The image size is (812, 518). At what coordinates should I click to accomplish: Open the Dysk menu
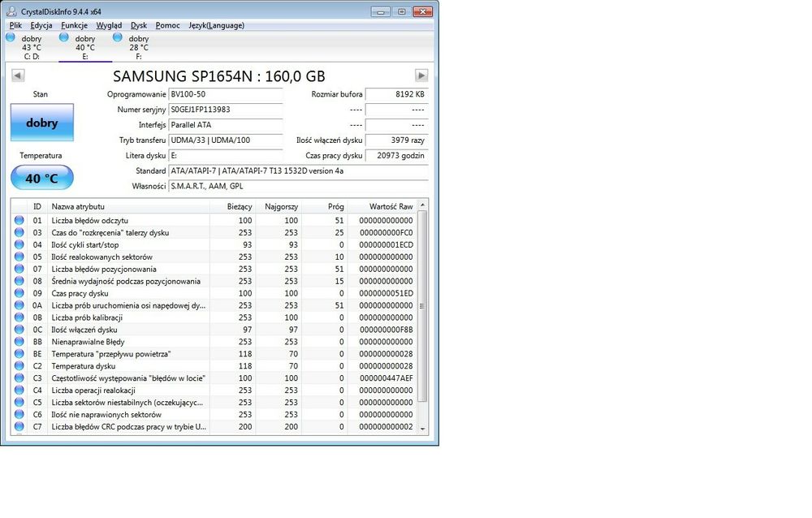[138, 25]
